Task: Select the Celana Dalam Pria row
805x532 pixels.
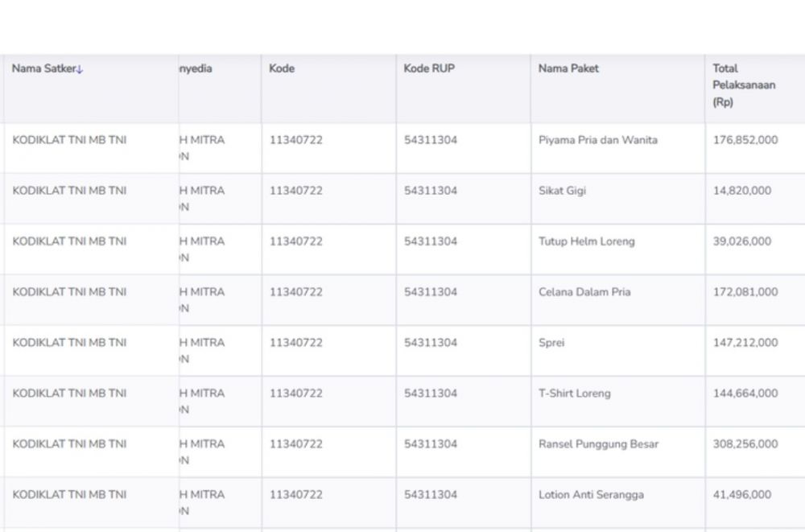Action: [584, 292]
